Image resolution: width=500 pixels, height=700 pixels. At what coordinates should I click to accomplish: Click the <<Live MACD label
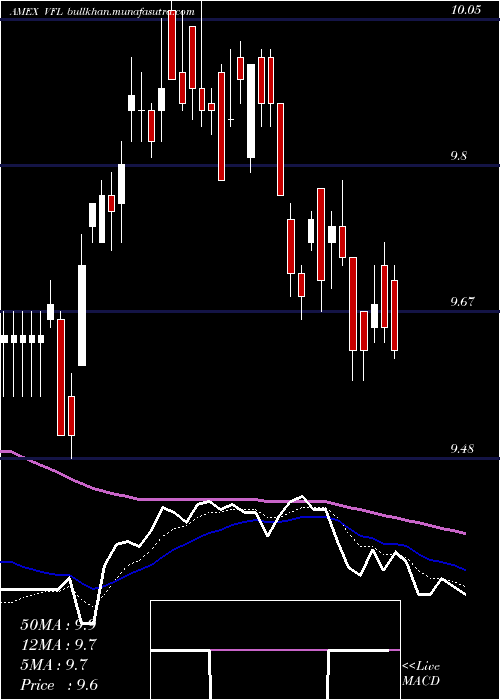point(421,673)
